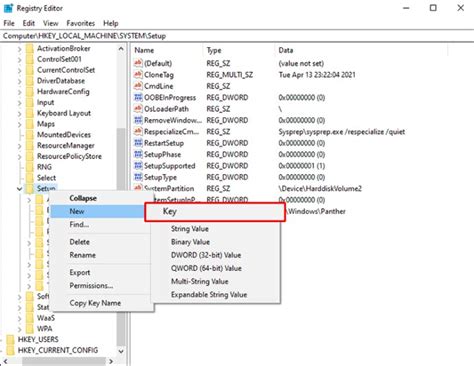
Task: Click the DWORD icon beside RestartSetup
Action: tap(138, 143)
